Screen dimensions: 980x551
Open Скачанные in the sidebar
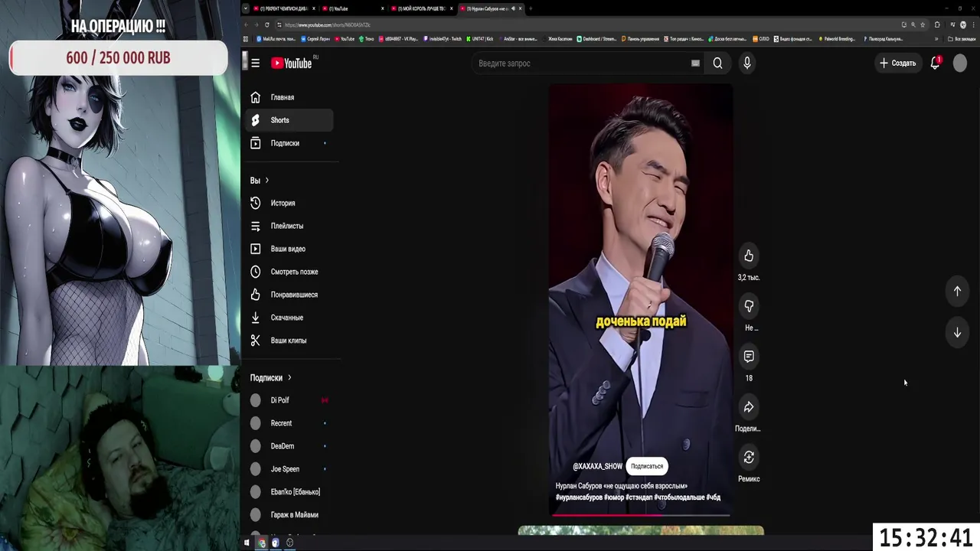[x=289, y=318]
